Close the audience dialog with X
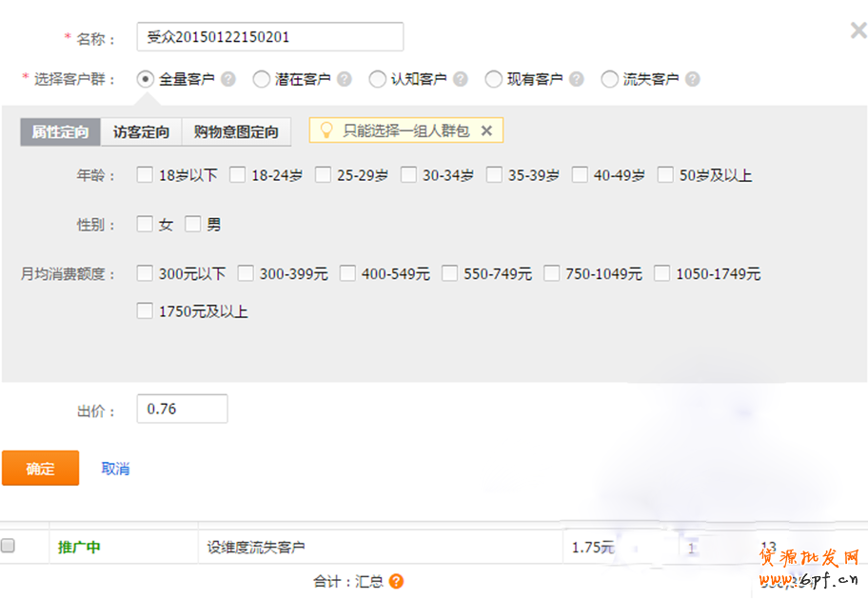 coord(858,31)
